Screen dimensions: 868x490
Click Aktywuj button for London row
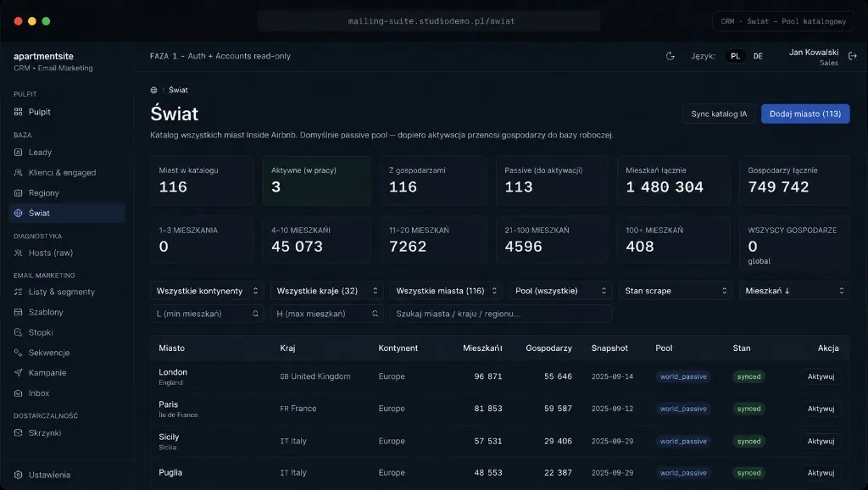coord(821,376)
